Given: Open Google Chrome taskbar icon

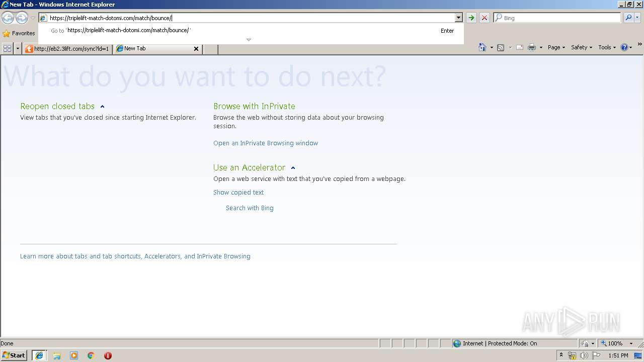Looking at the screenshot, I should click(91, 355).
